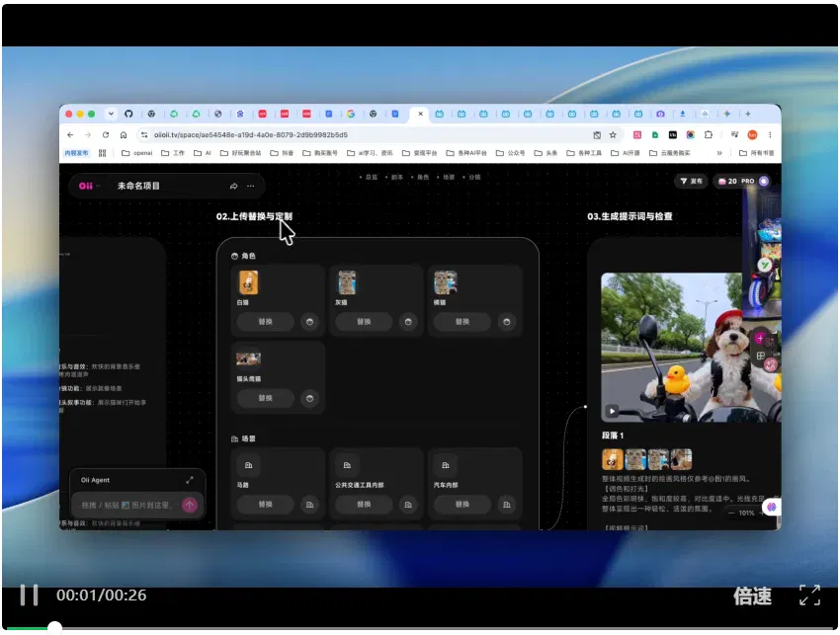Replace the 猫头鹰猫 character
The image size is (840, 635).
(x=265, y=398)
